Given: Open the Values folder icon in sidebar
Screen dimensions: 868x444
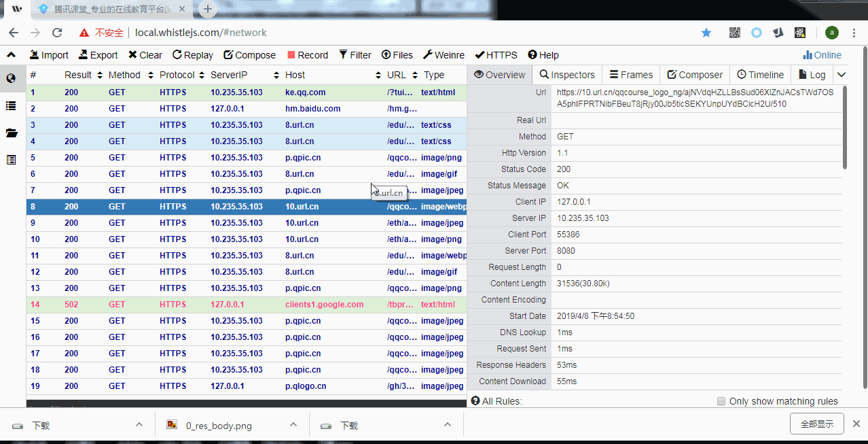Looking at the screenshot, I should point(11,133).
